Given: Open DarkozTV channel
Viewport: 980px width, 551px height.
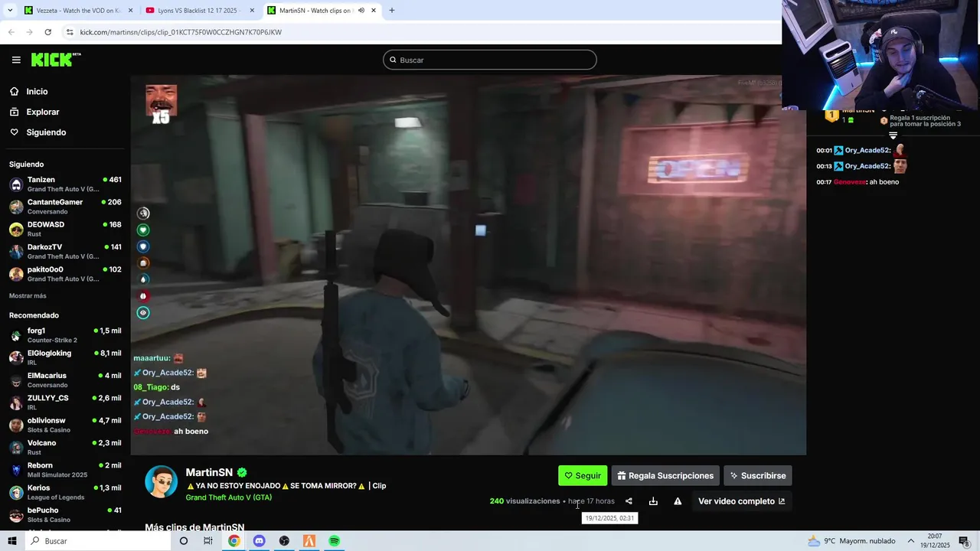Looking at the screenshot, I should tap(65, 252).
